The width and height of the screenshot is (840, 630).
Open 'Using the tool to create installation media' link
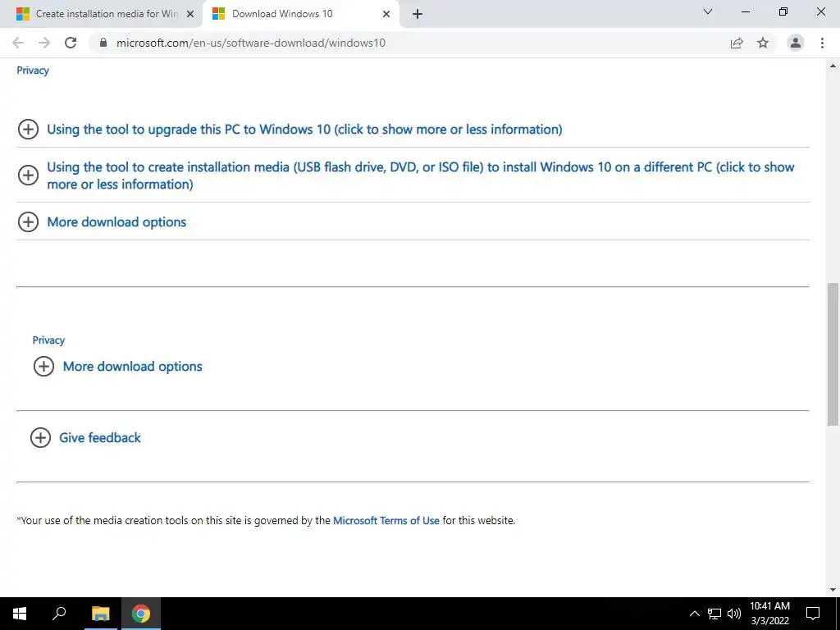[421, 176]
